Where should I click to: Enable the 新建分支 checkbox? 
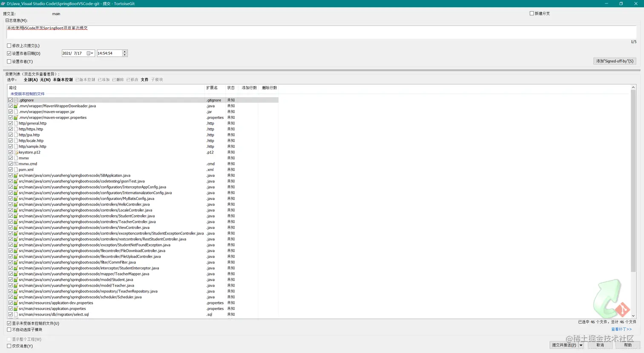pyautogui.click(x=532, y=13)
